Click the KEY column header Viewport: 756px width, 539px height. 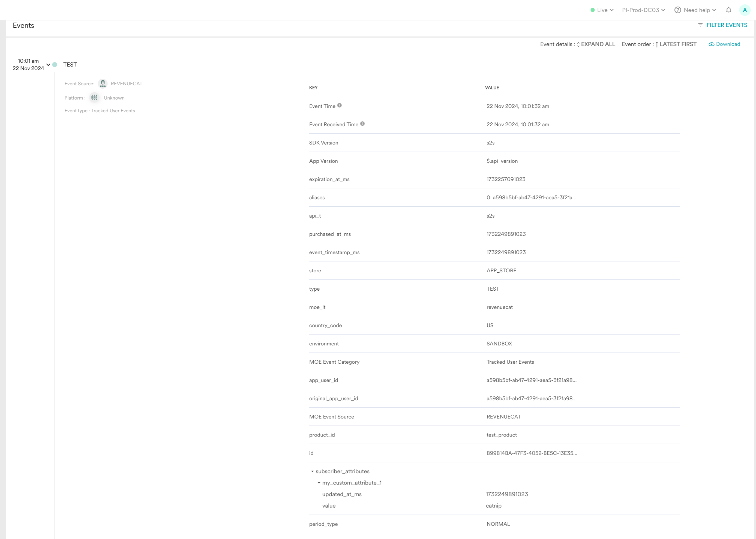pos(313,88)
